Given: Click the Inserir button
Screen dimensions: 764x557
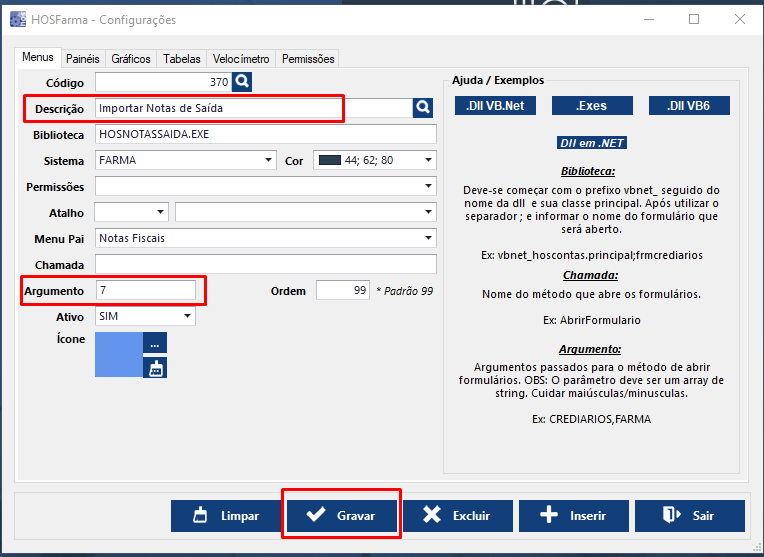Looking at the screenshot, I should click(574, 516).
